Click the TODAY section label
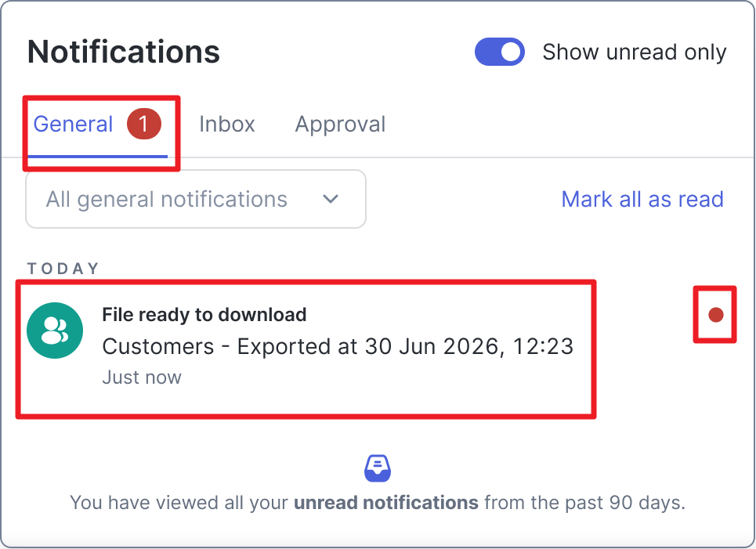Image resolution: width=756 pixels, height=549 pixels. click(63, 269)
